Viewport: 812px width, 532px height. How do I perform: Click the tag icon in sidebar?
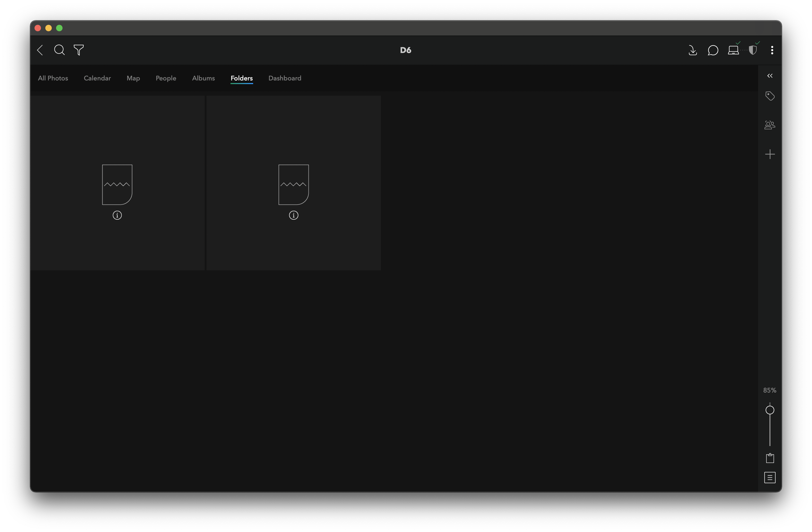770,96
